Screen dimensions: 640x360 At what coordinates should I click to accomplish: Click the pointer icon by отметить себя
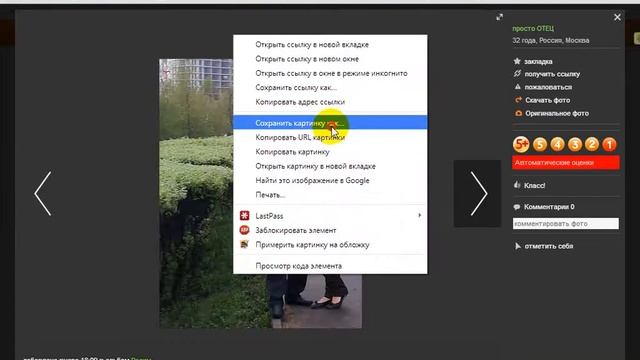[518, 246]
